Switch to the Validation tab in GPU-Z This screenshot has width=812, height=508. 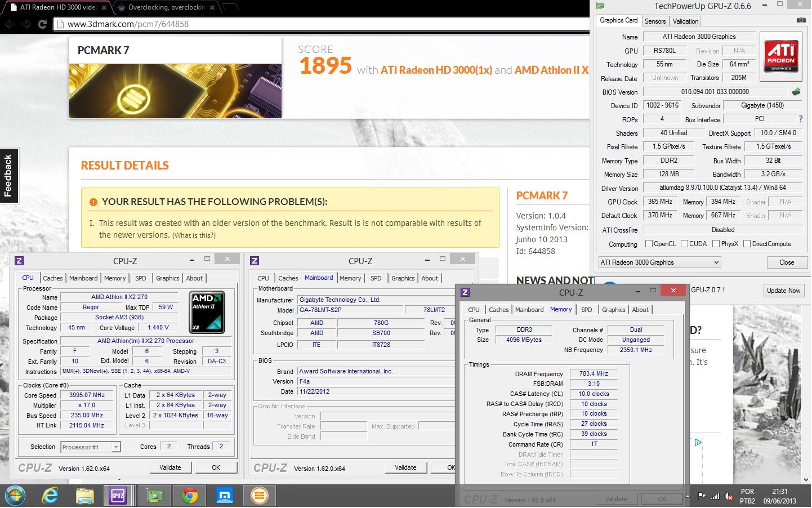click(685, 21)
